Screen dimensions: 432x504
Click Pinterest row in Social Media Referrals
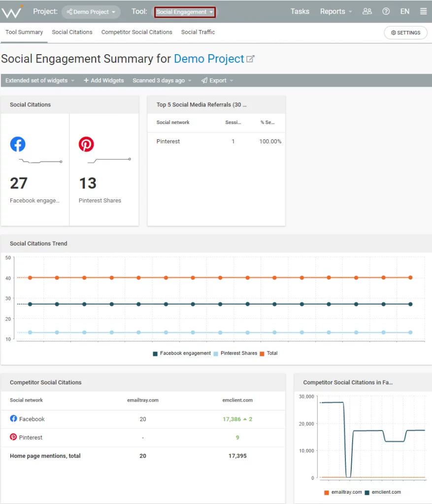(216, 141)
